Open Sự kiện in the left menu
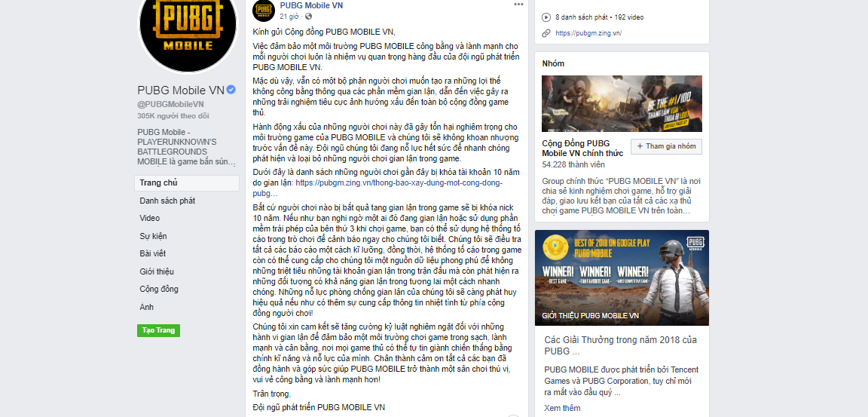 (x=153, y=237)
